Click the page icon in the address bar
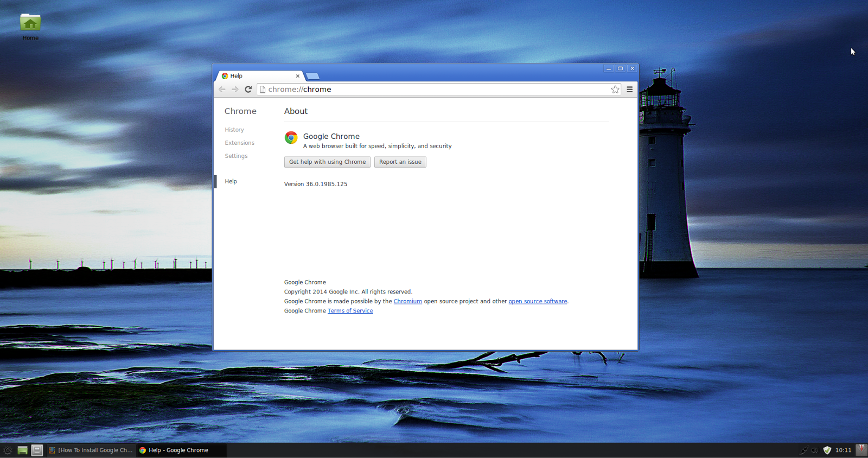This screenshot has width=868, height=458. coord(263,90)
